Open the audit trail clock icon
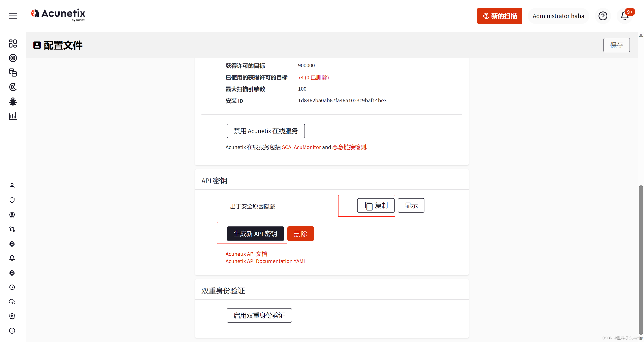This screenshot has width=644, height=342. pos(12,287)
